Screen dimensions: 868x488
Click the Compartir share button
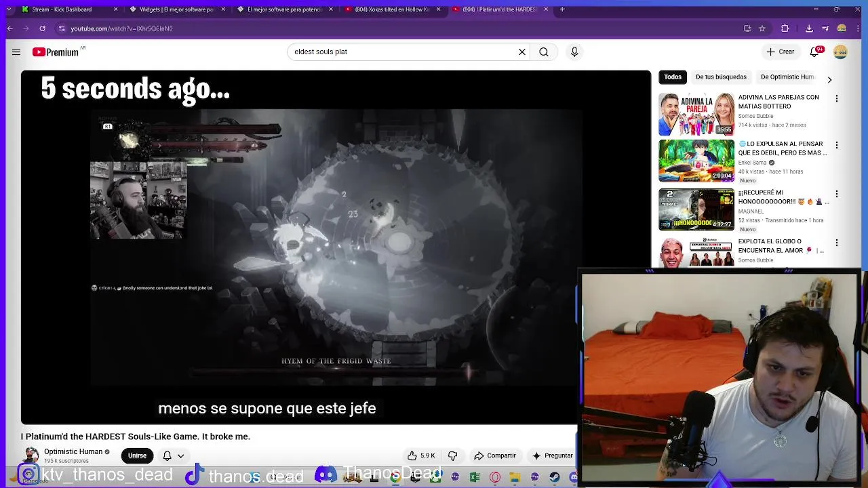click(x=494, y=455)
